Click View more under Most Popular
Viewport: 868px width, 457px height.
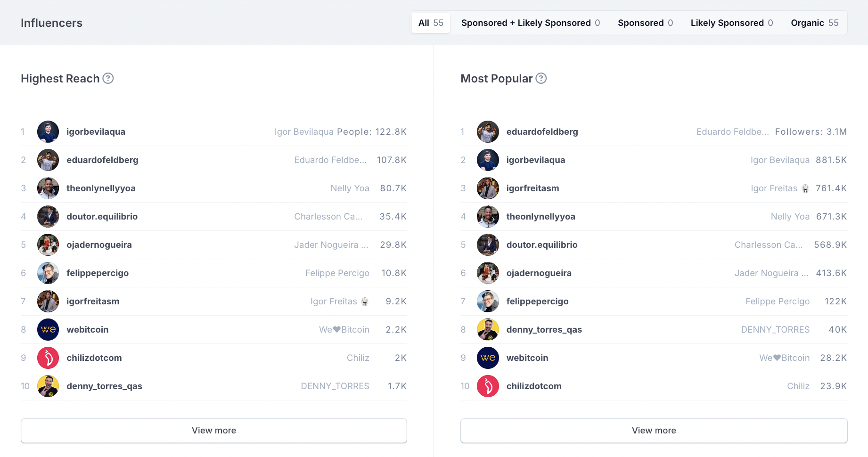[x=654, y=431]
